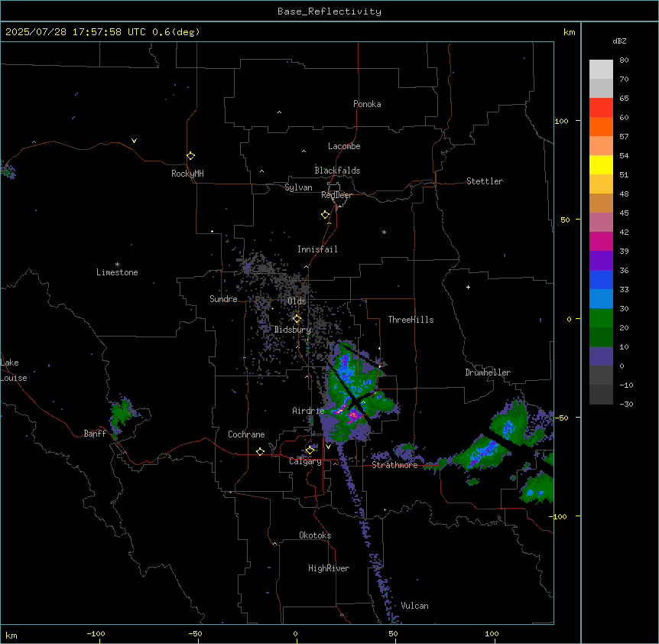Click the yellow V marker northwest of RockyMH
Image resolution: width=659 pixels, height=644 pixels.
(134, 141)
